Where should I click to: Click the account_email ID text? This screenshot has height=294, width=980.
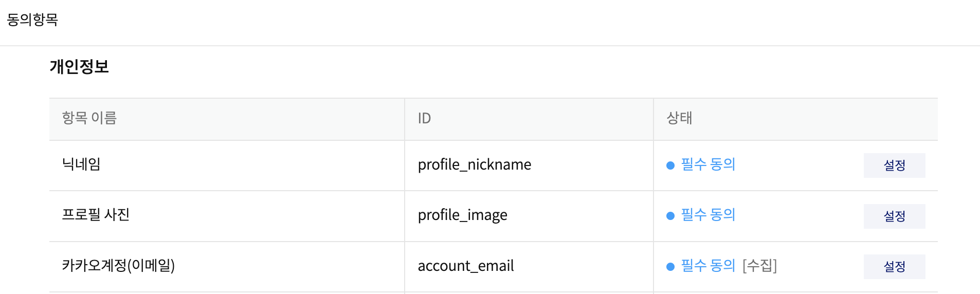[x=465, y=266]
